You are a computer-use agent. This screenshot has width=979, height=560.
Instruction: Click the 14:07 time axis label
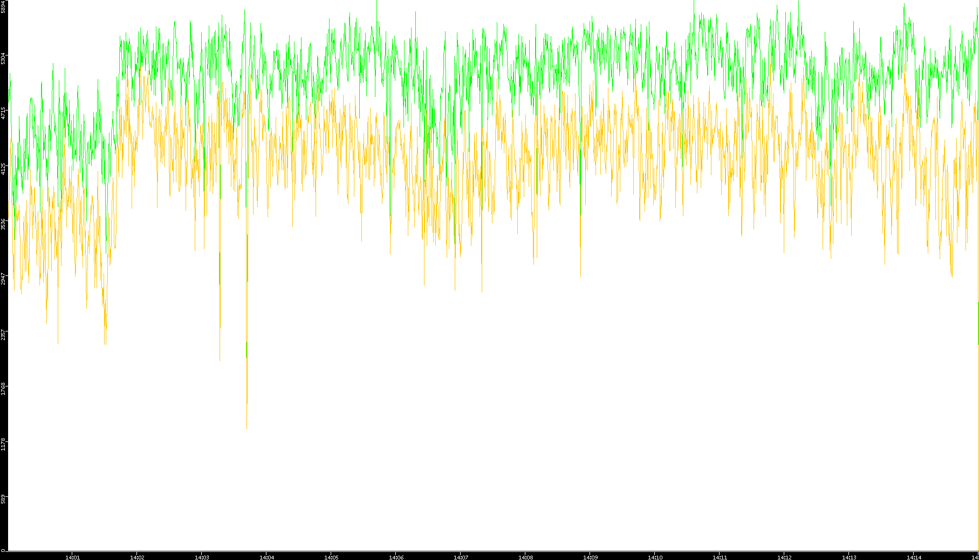click(461, 557)
